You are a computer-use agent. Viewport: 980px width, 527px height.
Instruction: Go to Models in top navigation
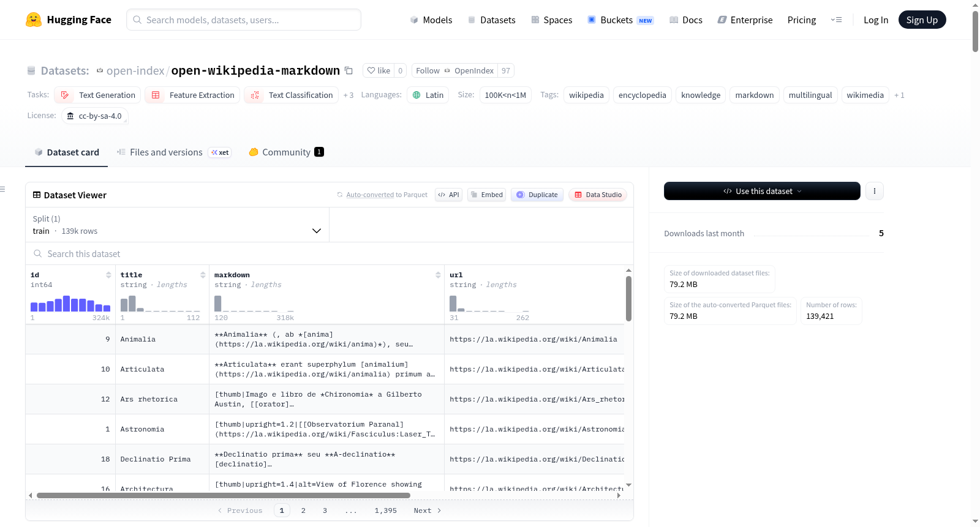click(431, 20)
